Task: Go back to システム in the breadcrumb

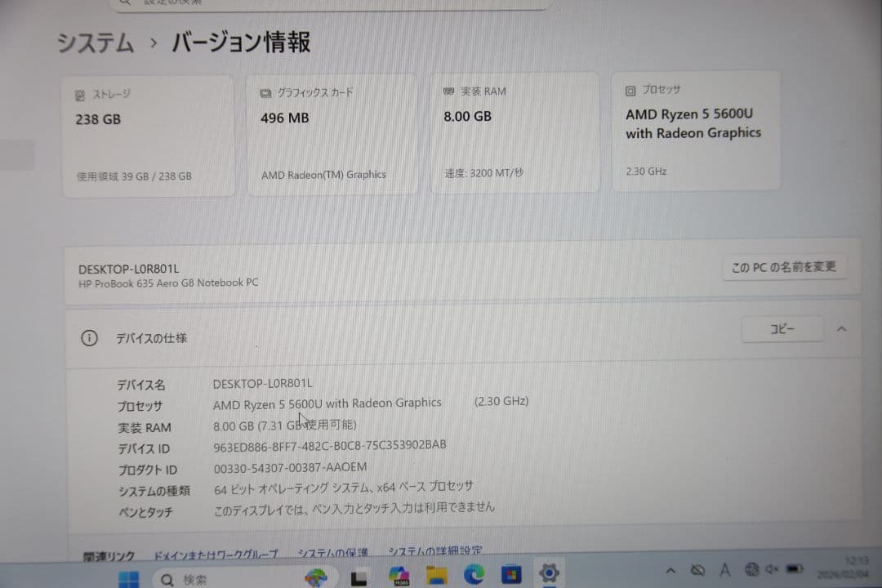Action: (x=96, y=42)
